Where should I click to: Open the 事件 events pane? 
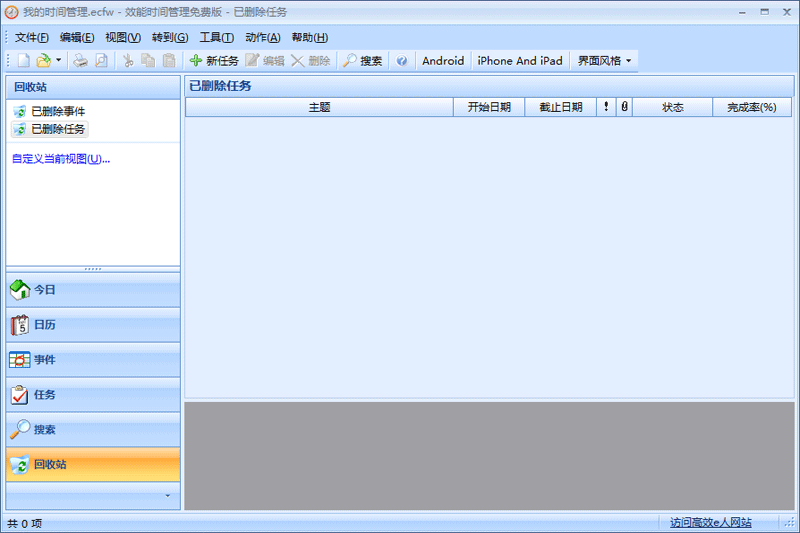(93, 360)
